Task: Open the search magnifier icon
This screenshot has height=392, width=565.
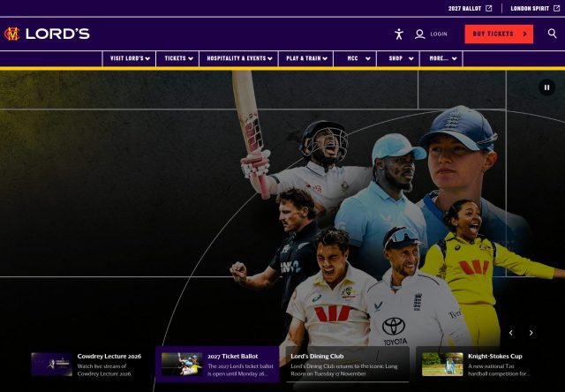Action: 552,34
